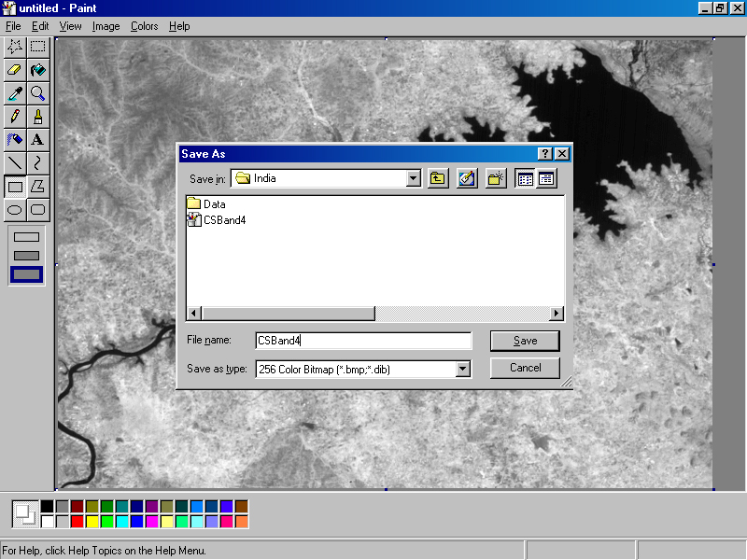The width and height of the screenshot is (747, 560).
Task: Click the View Desktop icon
Action: (x=467, y=178)
